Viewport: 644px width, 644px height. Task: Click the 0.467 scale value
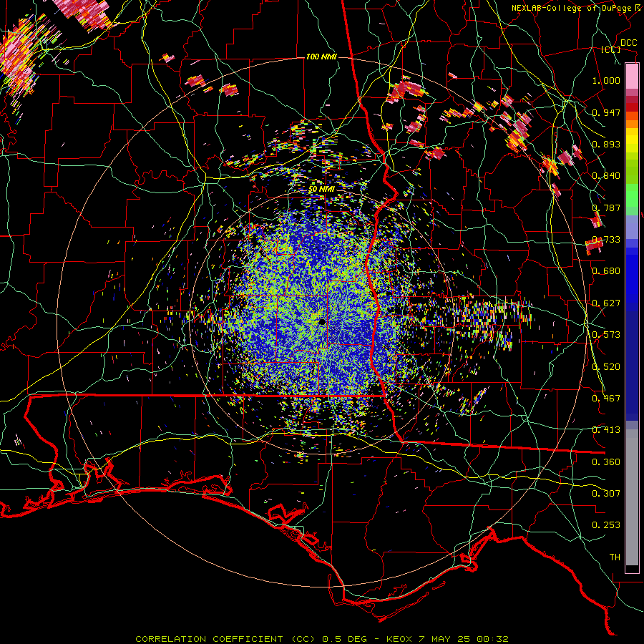pos(606,399)
